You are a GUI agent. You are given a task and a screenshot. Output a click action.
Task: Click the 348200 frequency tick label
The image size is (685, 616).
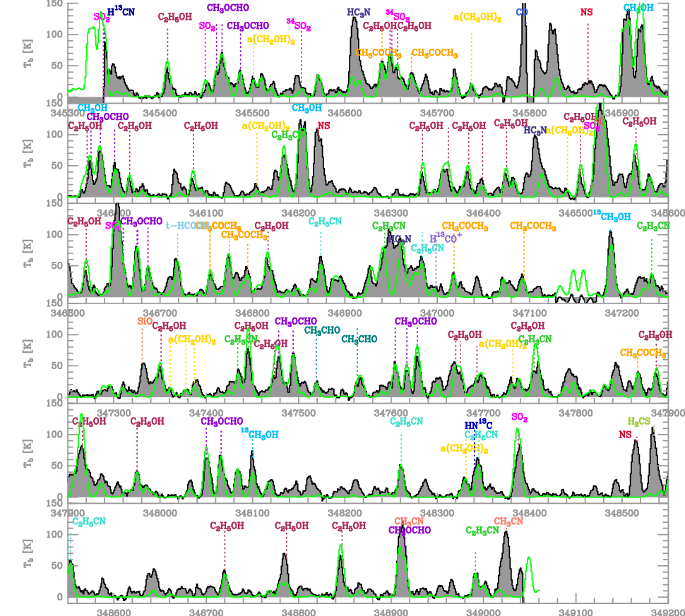(x=345, y=513)
